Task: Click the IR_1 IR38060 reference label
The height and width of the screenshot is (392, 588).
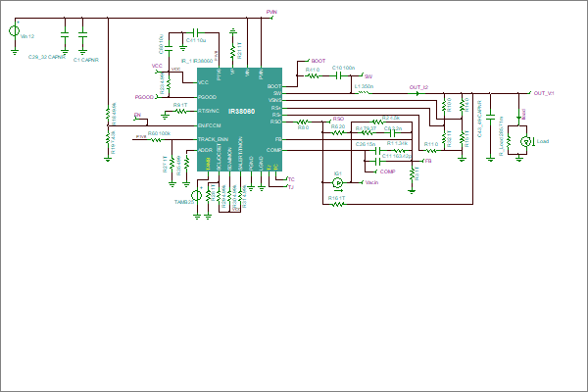Action: coord(197,61)
